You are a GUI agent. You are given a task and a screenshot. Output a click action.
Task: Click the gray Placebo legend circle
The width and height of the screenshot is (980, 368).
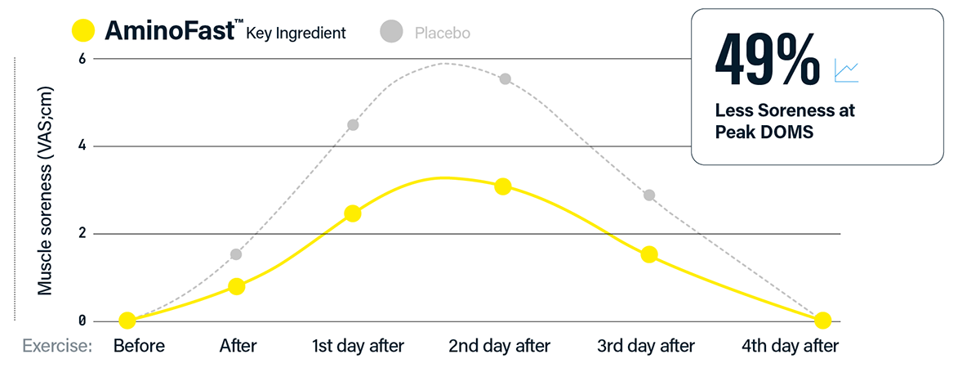[392, 34]
